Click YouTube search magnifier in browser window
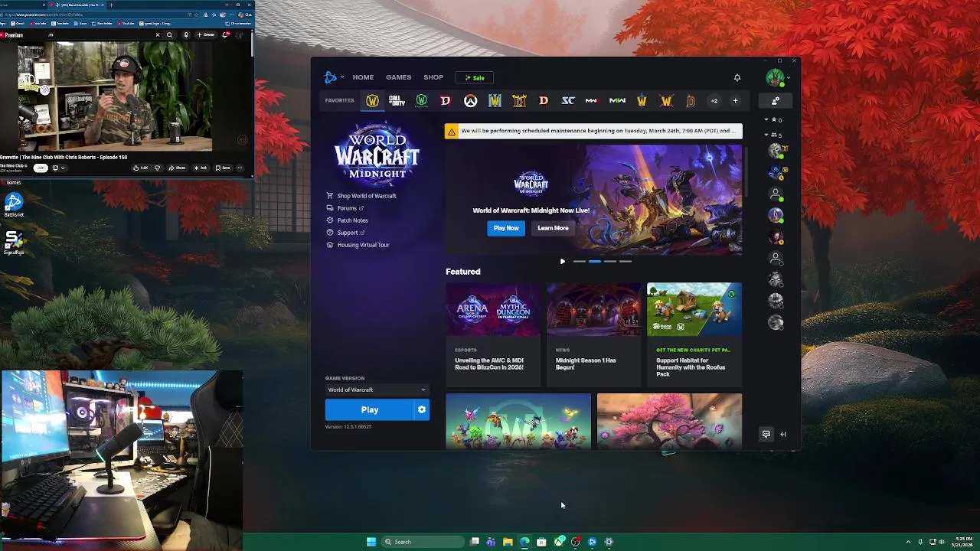Viewport: 980px width, 551px height. pyautogui.click(x=170, y=34)
